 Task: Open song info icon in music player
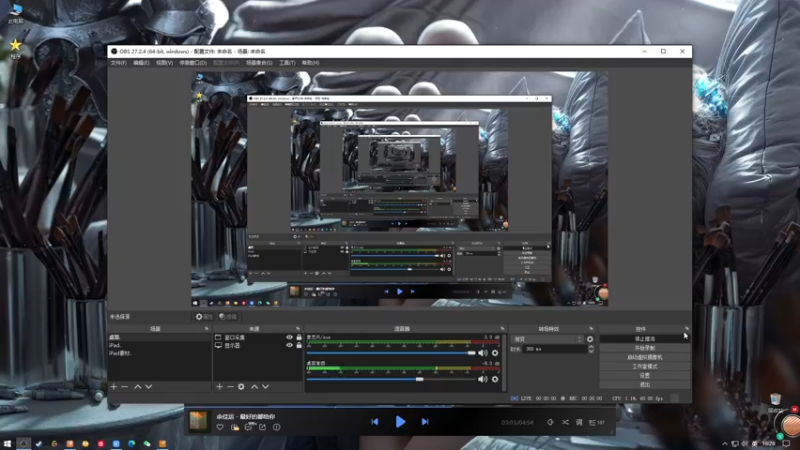pyautogui.click(x=277, y=427)
